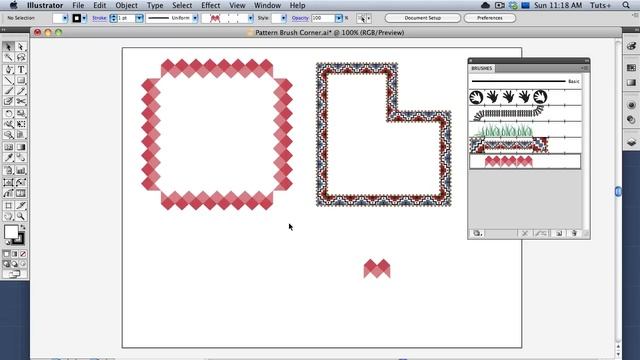
Task: Select the red diamond pattern brush
Action: (525, 162)
